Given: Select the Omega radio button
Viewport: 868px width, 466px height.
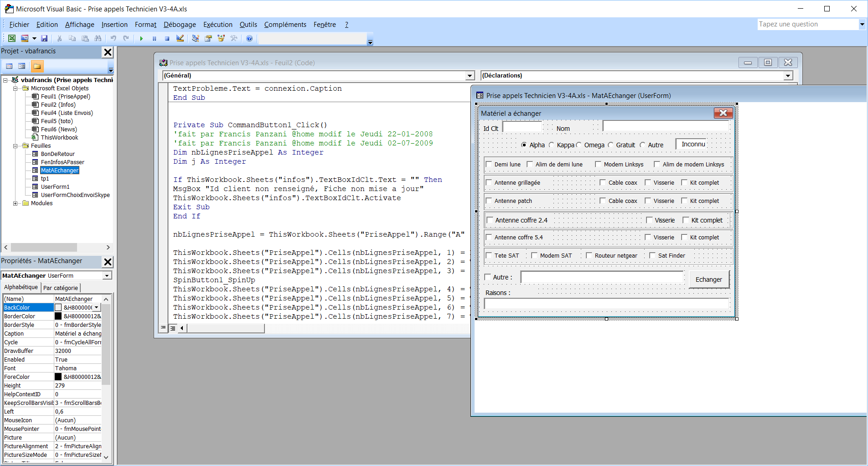Looking at the screenshot, I should tap(579, 145).
